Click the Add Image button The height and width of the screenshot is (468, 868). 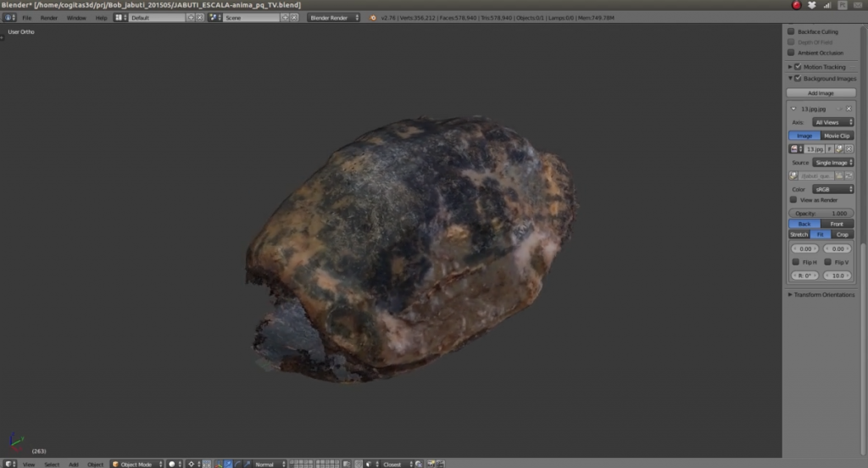point(821,93)
